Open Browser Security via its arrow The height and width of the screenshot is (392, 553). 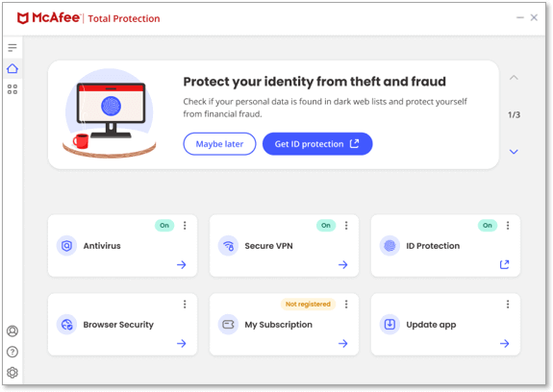coord(182,343)
